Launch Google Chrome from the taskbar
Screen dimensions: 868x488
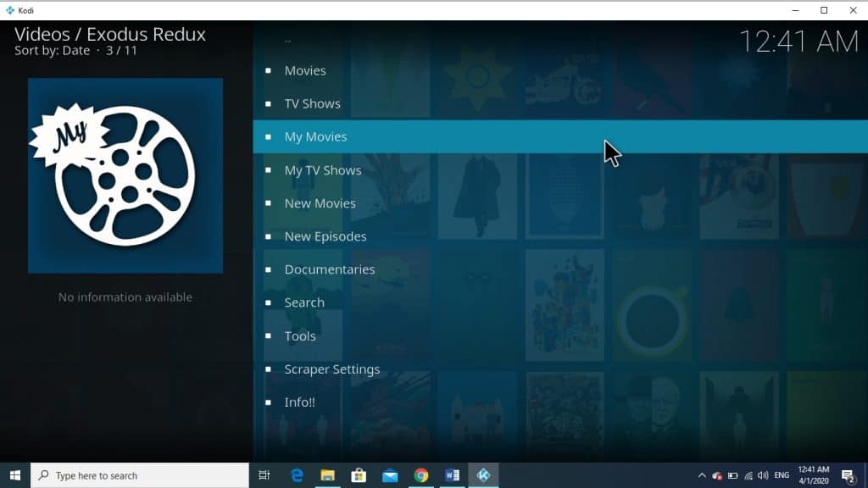[420, 475]
